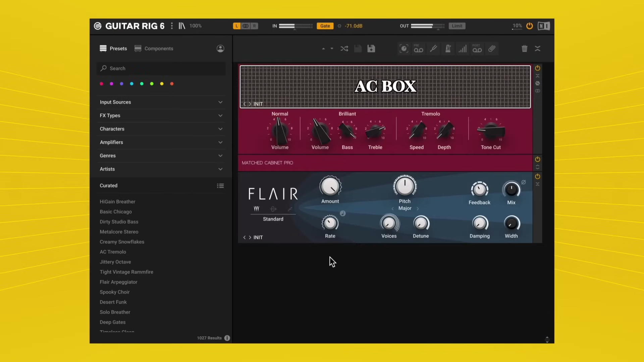
Task: Expand the Characters section
Action: (x=161, y=129)
